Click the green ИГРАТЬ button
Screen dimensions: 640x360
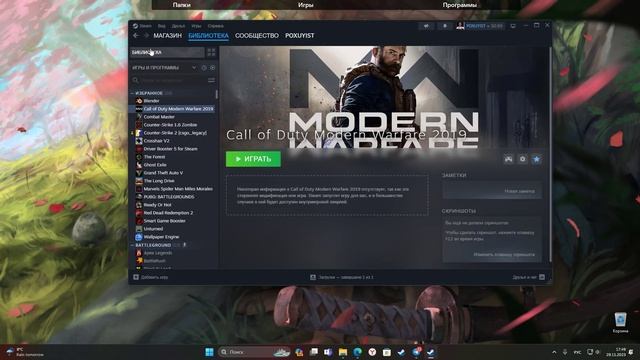[253, 159]
